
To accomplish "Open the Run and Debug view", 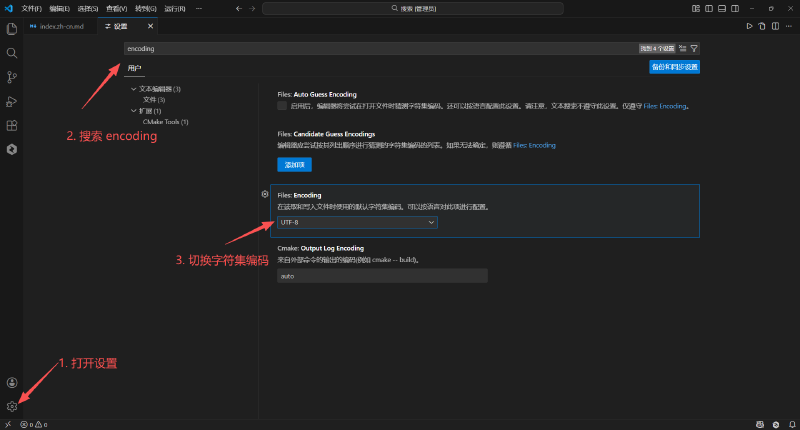I will tap(12, 102).
